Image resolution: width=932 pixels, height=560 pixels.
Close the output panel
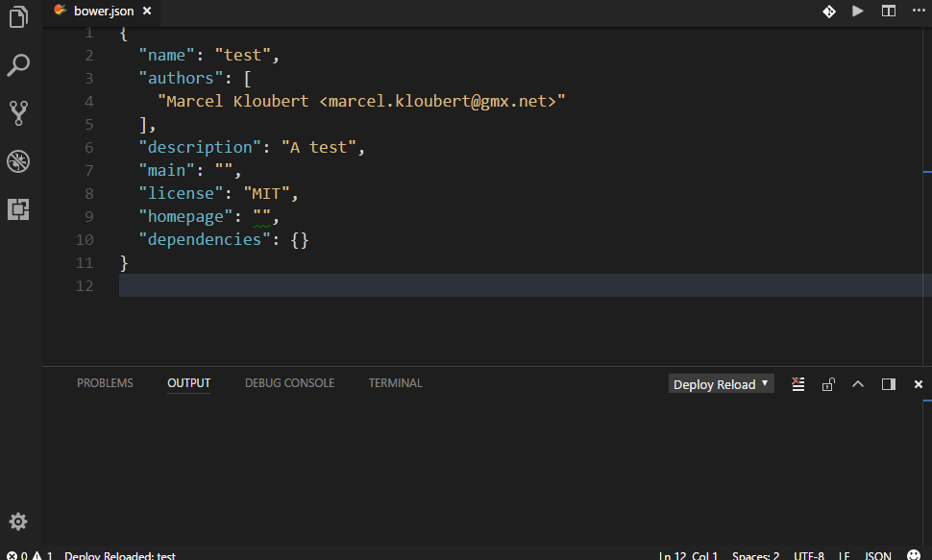(x=919, y=384)
